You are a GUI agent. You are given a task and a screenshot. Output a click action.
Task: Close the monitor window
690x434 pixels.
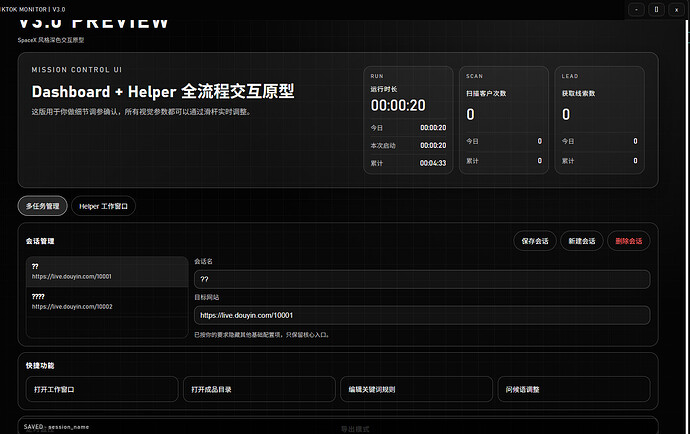(676, 9)
